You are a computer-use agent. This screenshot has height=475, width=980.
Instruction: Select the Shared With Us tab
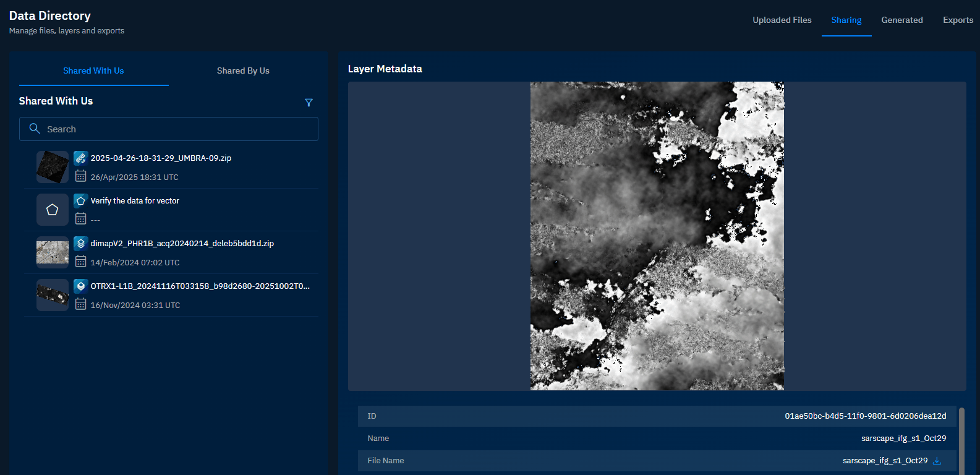coord(93,71)
